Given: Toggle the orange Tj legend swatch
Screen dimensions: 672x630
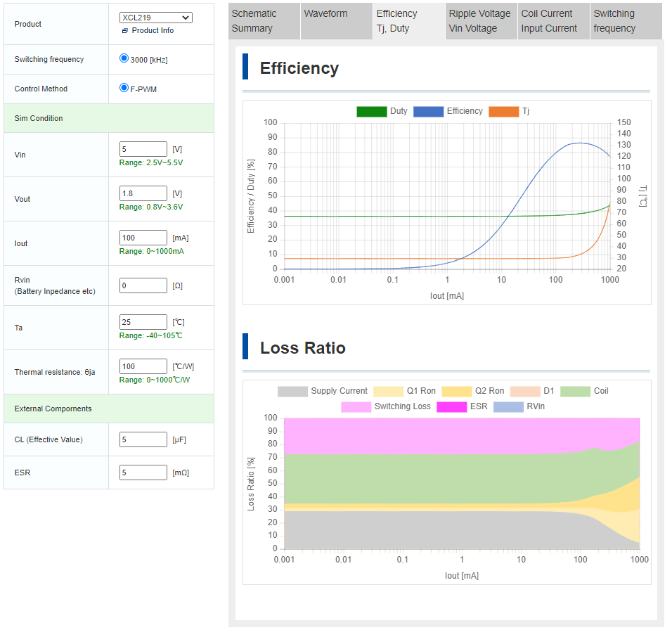Looking at the screenshot, I should click(x=503, y=111).
